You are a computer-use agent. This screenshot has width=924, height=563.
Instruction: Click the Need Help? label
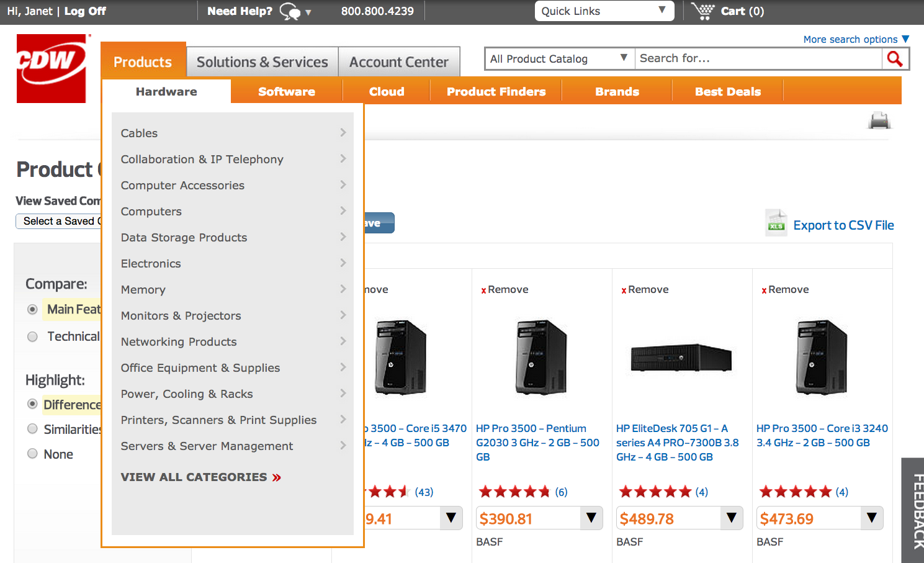tap(240, 11)
